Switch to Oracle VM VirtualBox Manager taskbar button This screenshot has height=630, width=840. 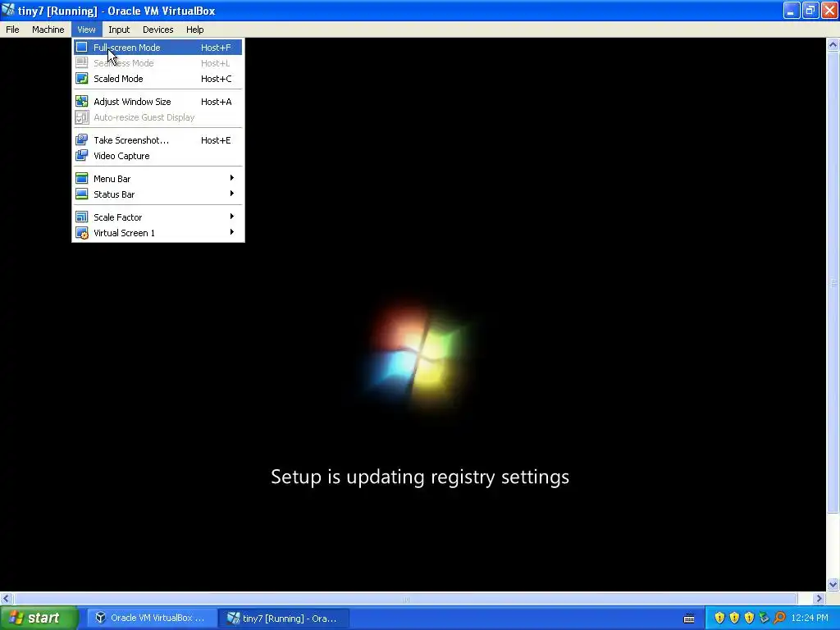coord(151,618)
